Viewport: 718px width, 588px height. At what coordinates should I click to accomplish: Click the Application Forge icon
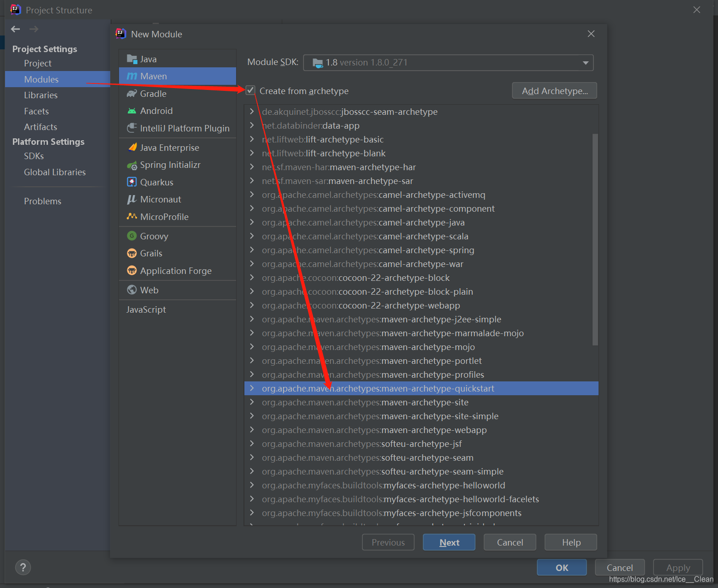tap(132, 270)
